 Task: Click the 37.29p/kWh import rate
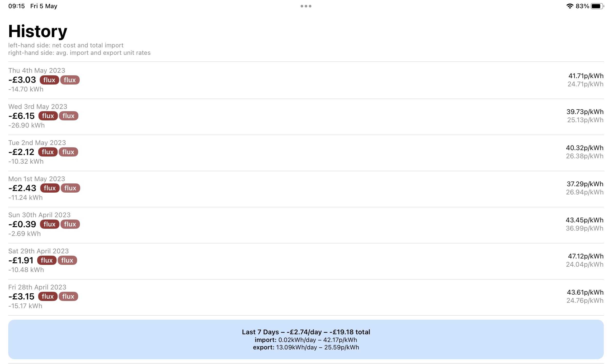585,184
